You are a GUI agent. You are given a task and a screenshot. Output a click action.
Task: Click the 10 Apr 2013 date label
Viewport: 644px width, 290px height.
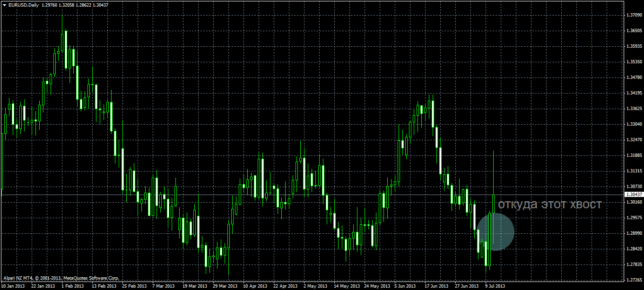click(255, 286)
